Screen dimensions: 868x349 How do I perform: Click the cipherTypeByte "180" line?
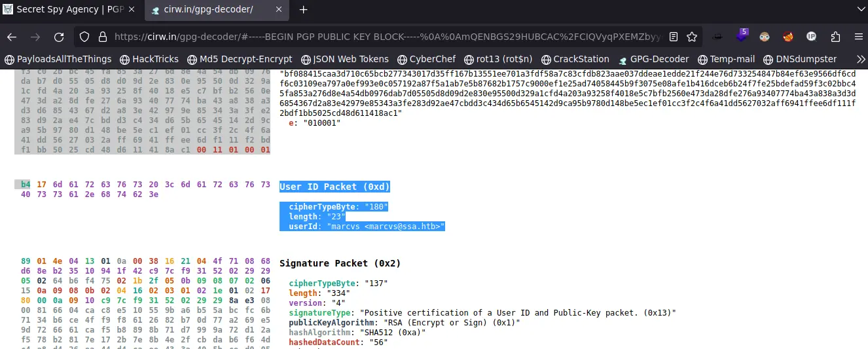click(x=338, y=206)
